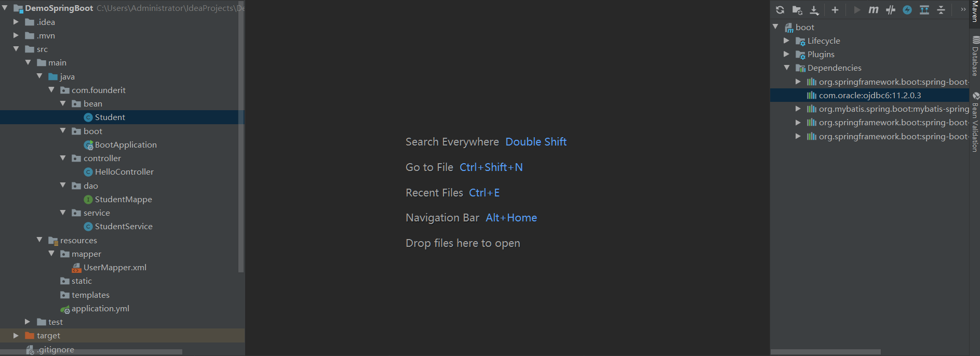Click Show Dependencies diagram icon
The width and height of the screenshot is (980, 356).
click(x=924, y=10)
